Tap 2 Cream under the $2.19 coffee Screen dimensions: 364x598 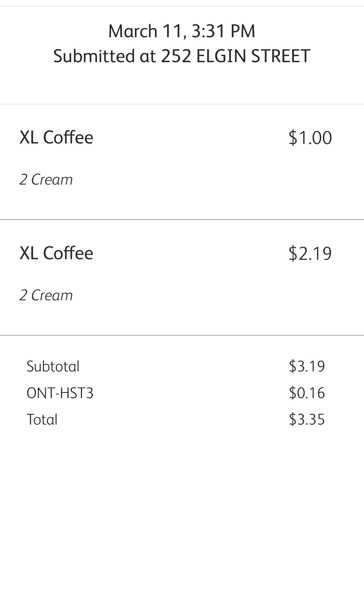click(46, 295)
